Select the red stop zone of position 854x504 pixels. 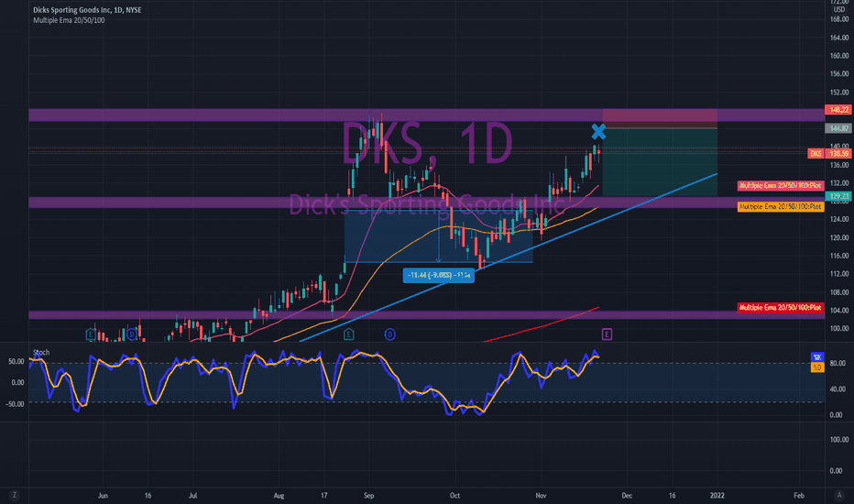pyautogui.click(x=660, y=118)
